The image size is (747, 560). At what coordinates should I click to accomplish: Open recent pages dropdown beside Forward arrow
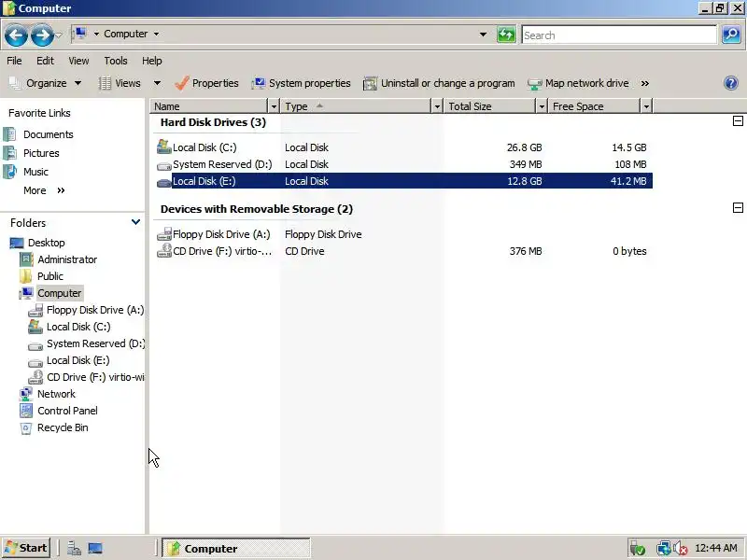coord(59,35)
